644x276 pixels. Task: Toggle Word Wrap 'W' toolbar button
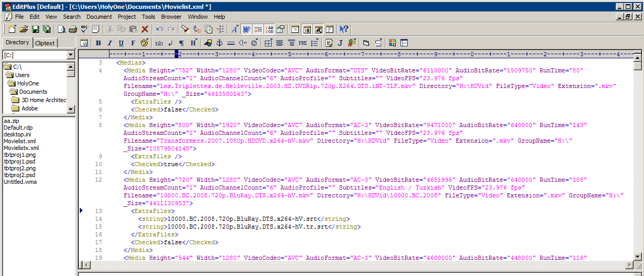coord(246,29)
